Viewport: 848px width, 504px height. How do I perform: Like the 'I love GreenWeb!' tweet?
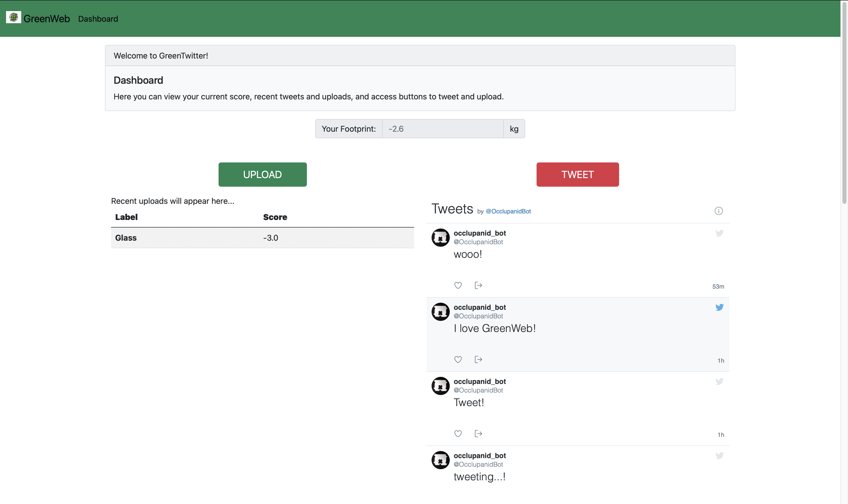458,359
